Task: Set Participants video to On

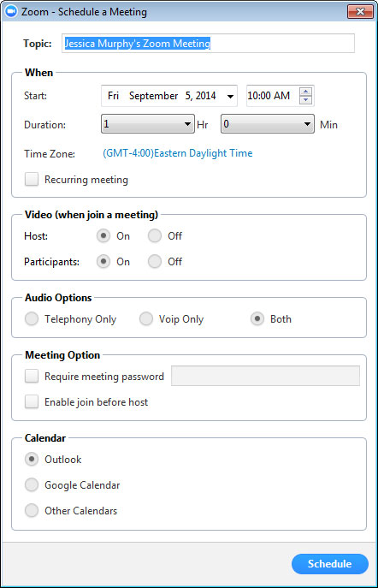Action: coord(103,261)
